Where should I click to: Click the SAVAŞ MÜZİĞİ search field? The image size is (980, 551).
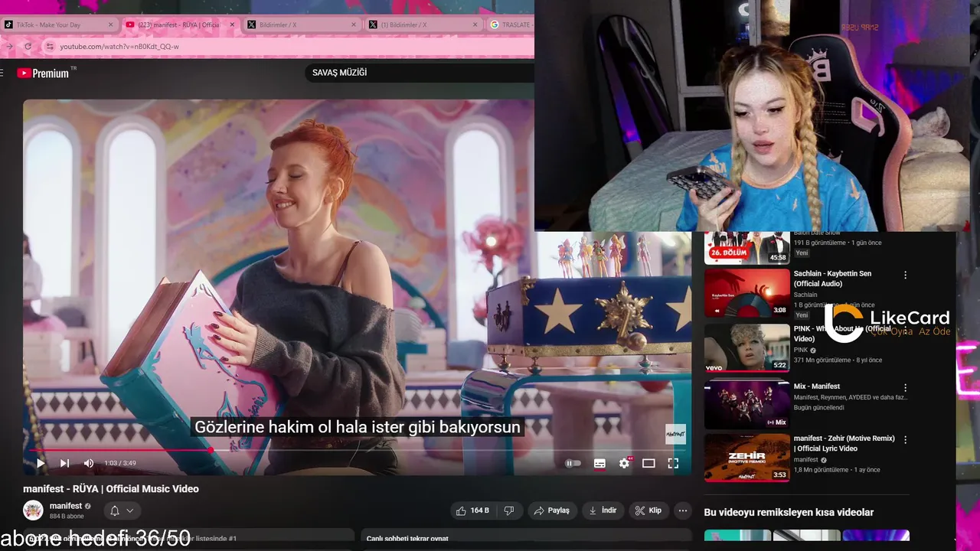[x=420, y=73]
